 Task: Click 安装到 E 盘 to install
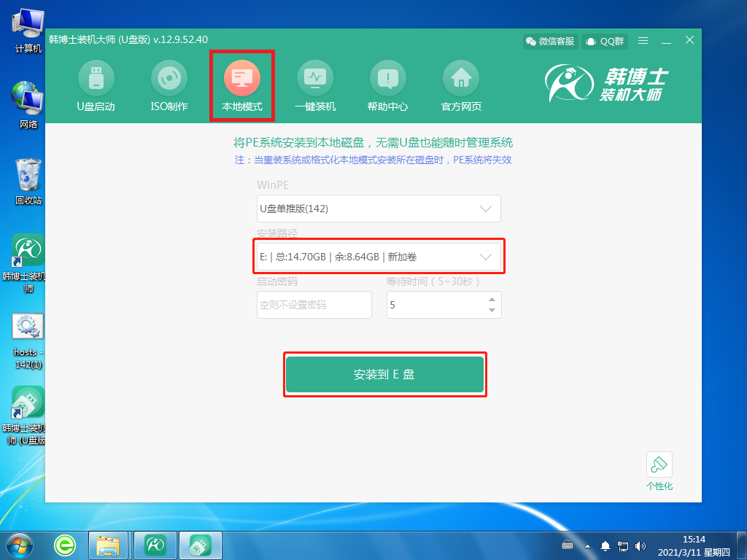[384, 374]
